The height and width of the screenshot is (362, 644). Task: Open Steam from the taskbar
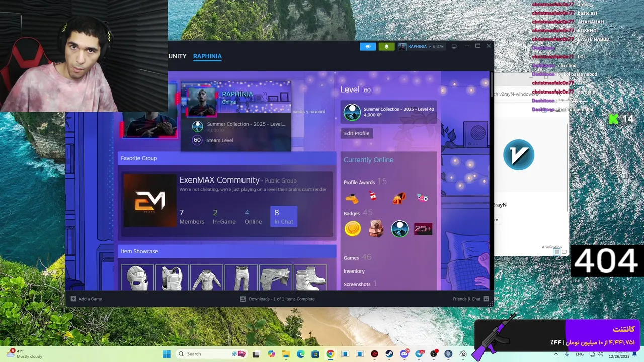tap(389, 354)
